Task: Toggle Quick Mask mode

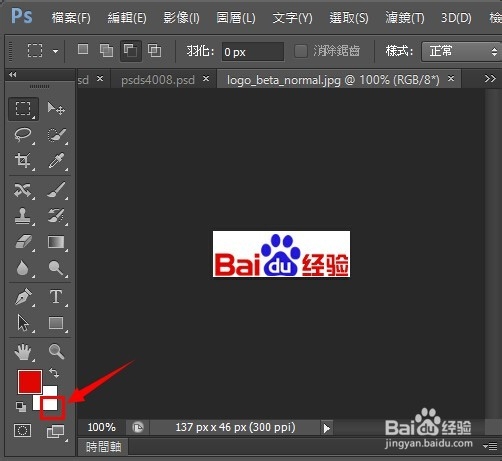Action: click(x=23, y=431)
